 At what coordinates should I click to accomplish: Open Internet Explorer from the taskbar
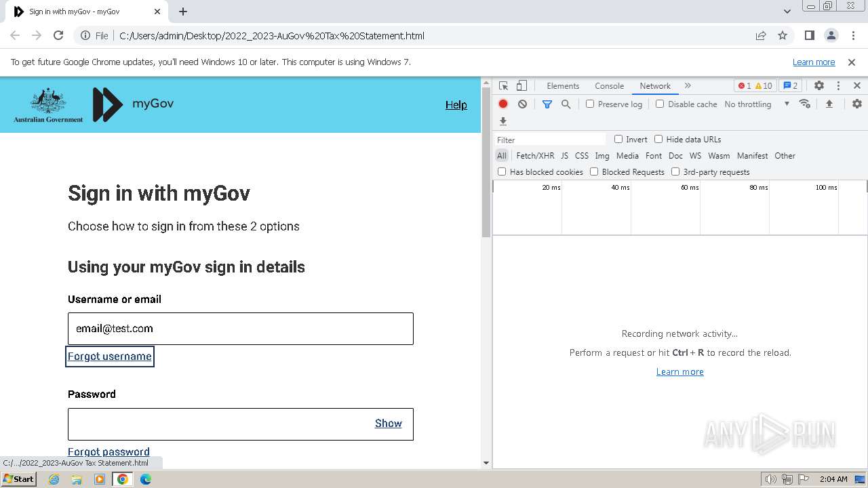(x=54, y=479)
